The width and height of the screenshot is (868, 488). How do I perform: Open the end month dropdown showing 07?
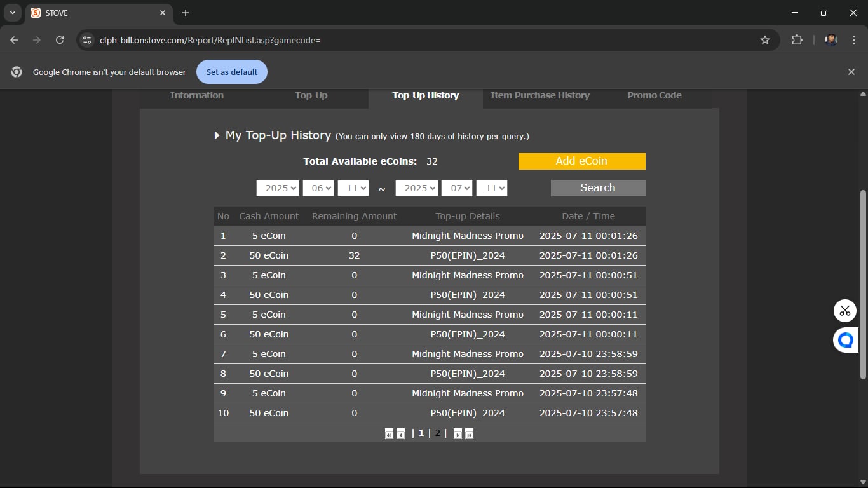(457, 188)
